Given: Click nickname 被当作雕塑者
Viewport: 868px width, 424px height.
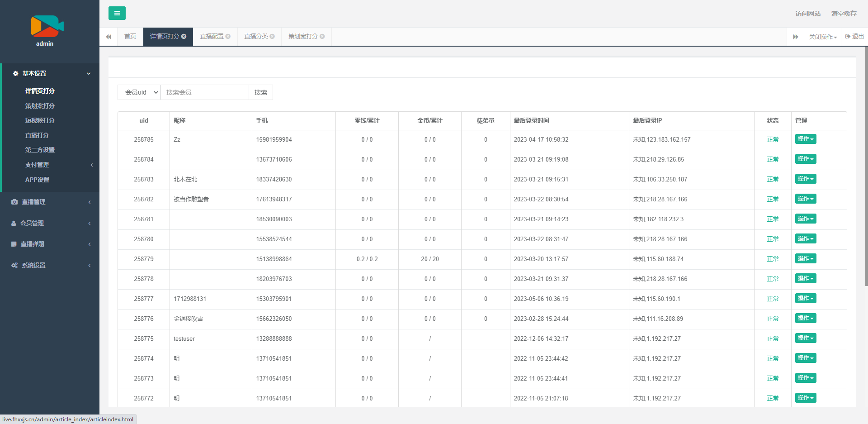Looking at the screenshot, I should (x=191, y=199).
